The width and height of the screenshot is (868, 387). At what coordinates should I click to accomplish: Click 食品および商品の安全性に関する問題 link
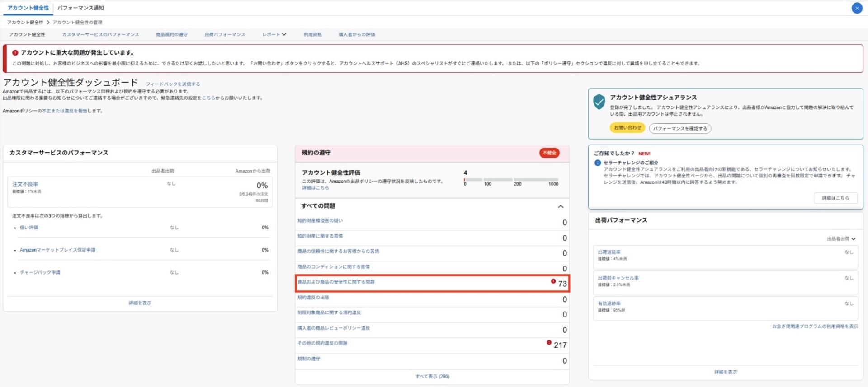(x=336, y=282)
